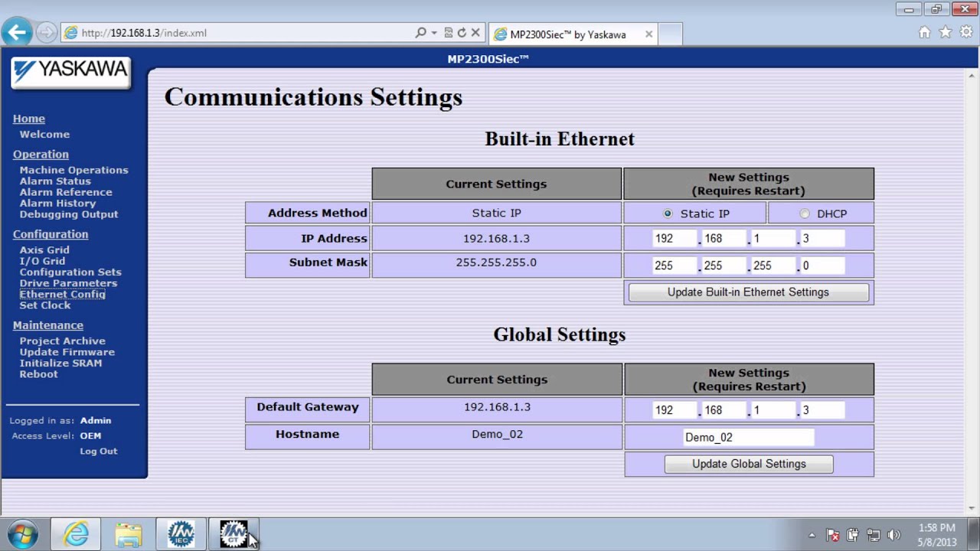
Task: Click the Subnet Mask second octet field
Action: click(724, 266)
